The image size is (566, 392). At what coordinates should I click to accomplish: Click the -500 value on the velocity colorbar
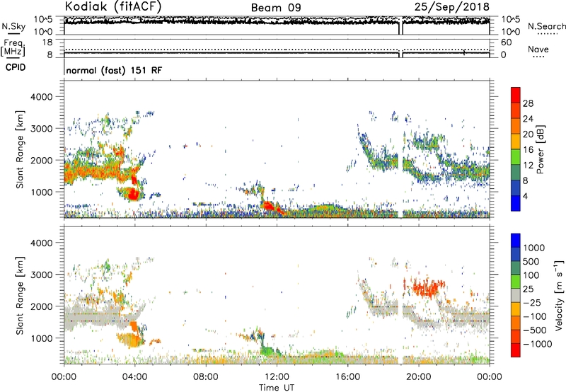(535, 330)
